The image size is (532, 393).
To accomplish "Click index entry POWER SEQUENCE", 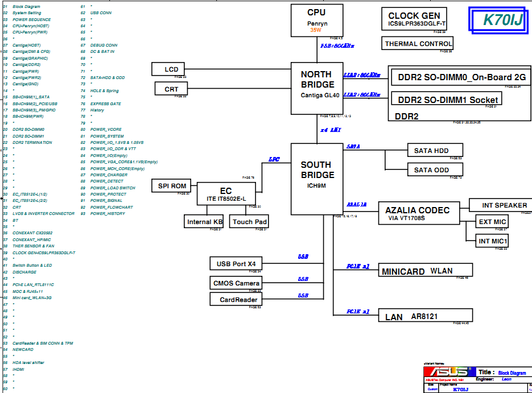I will coord(31,20).
